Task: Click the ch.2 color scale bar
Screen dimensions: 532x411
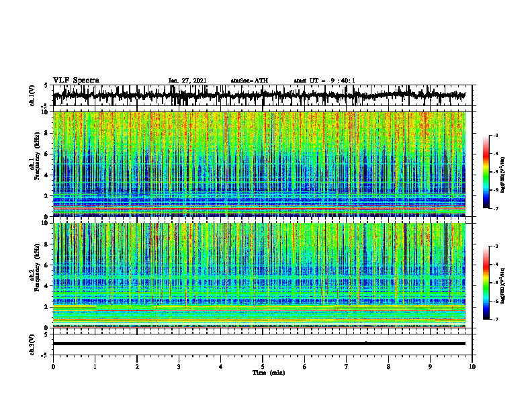Action: [486, 283]
